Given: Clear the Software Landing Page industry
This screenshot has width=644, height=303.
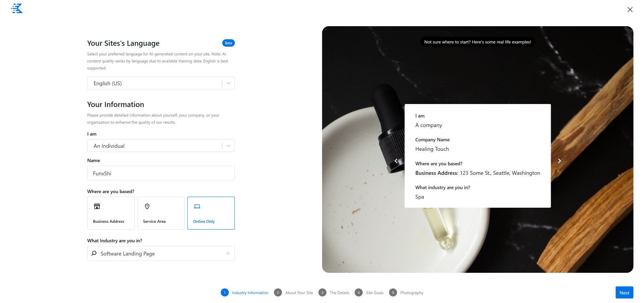Looking at the screenshot, I should click(228, 253).
